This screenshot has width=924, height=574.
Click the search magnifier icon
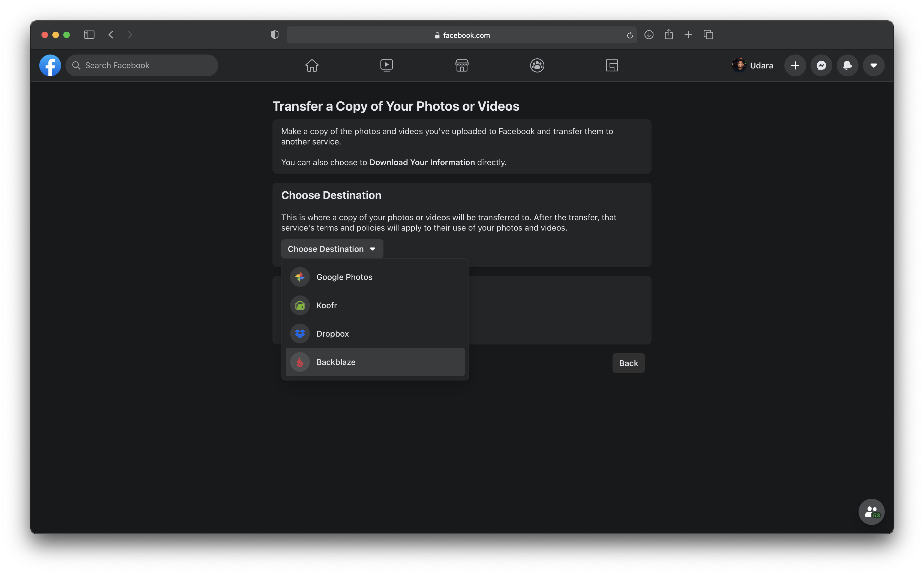[x=76, y=65]
